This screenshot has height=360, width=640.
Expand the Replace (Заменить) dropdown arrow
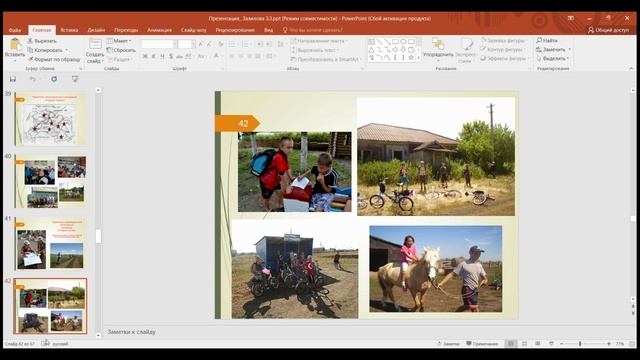click(569, 49)
